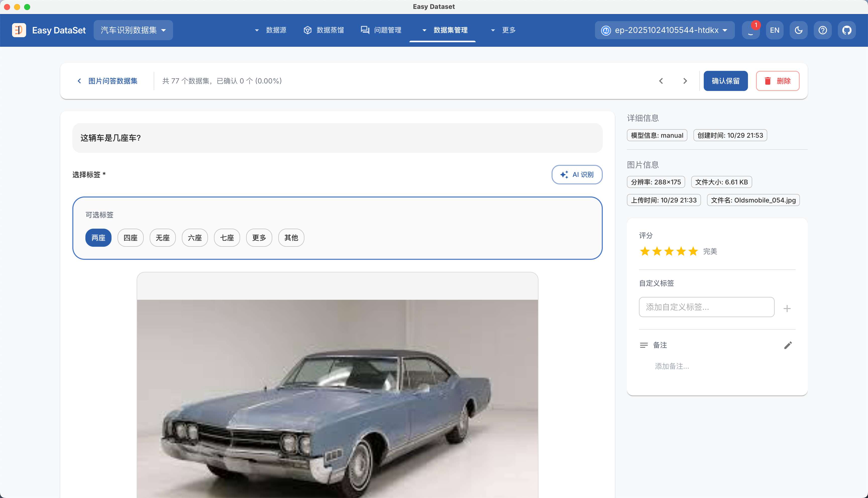Click the Easy DataSet logo icon

click(x=19, y=30)
